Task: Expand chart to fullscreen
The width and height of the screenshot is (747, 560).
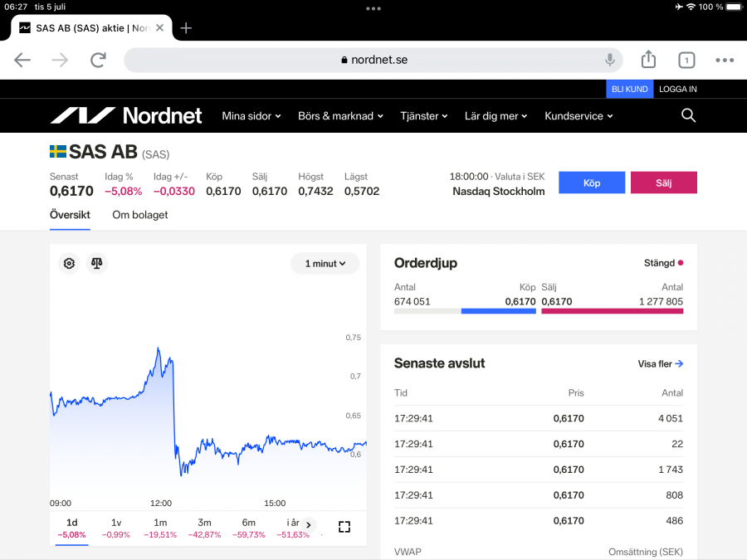Action: pyautogui.click(x=344, y=527)
